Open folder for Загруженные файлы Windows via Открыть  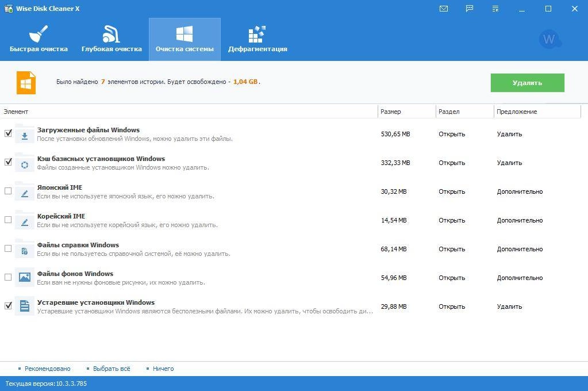click(452, 134)
